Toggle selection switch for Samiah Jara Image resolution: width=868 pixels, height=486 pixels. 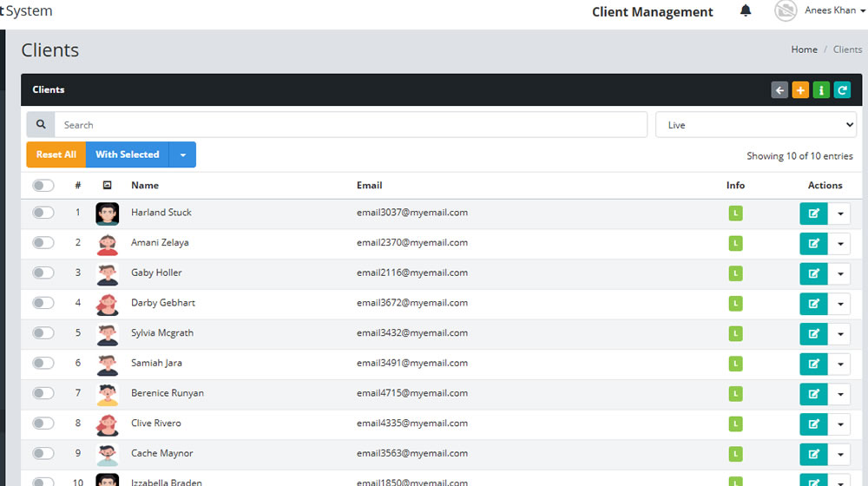tap(43, 363)
